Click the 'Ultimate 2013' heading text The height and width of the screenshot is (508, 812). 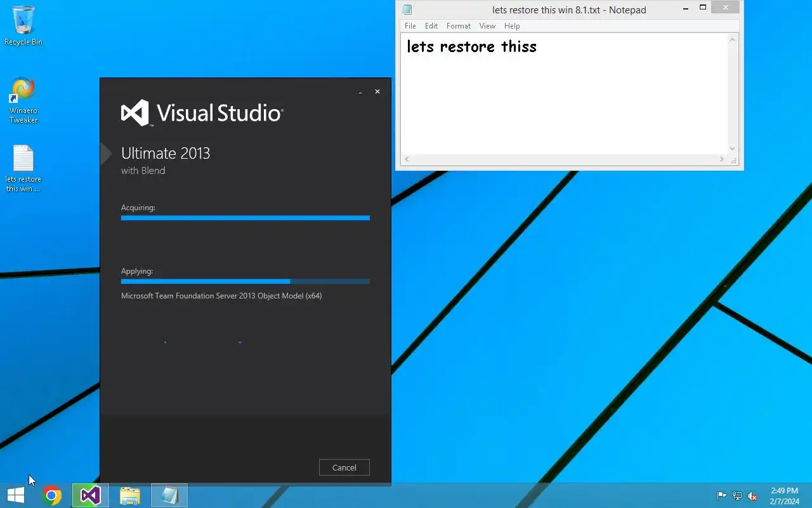click(x=166, y=153)
